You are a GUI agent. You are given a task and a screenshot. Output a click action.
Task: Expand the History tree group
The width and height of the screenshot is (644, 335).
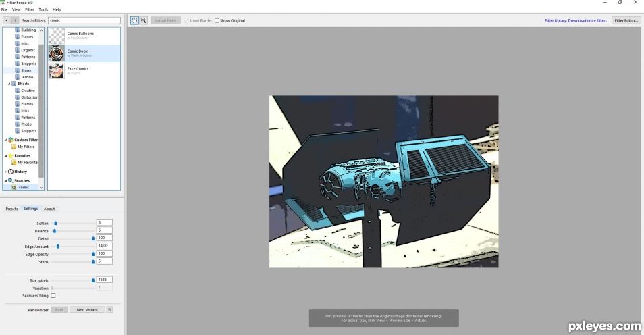coord(6,172)
